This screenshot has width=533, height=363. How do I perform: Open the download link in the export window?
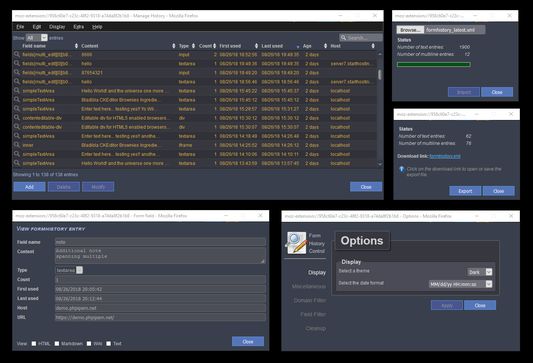(445, 156)
